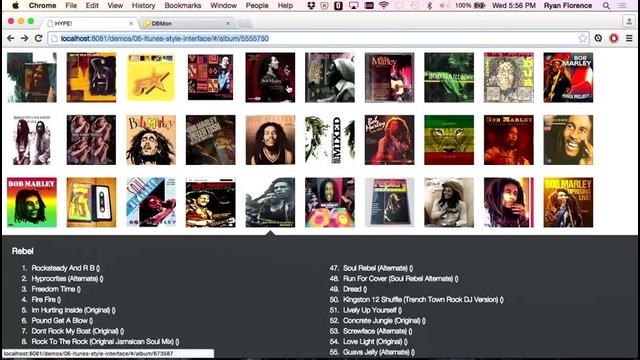Reload the page with the refresh icon
The width and height of the screenshot is (640, 360).
coord(38,38)
